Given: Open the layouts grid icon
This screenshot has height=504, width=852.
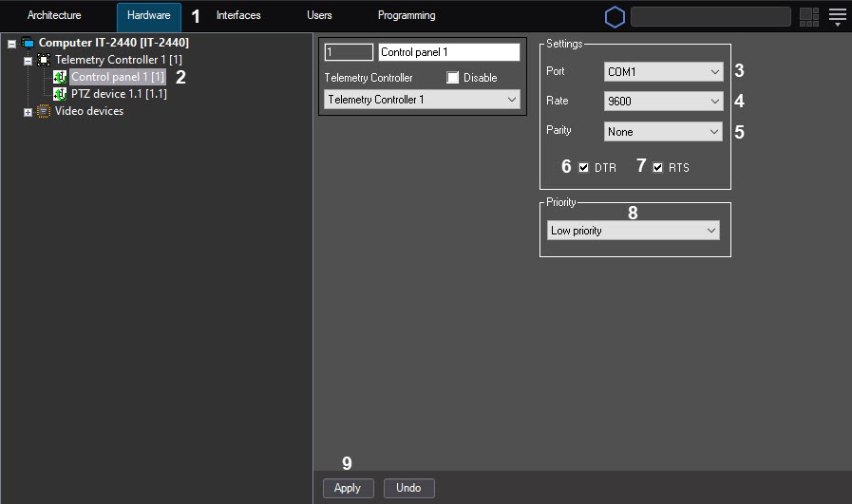Looking at the screenshot, I should [808, 16].
